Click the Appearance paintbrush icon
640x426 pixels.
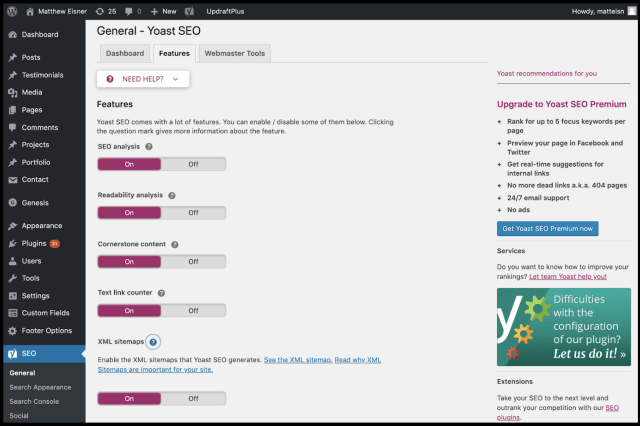(13, 226)
